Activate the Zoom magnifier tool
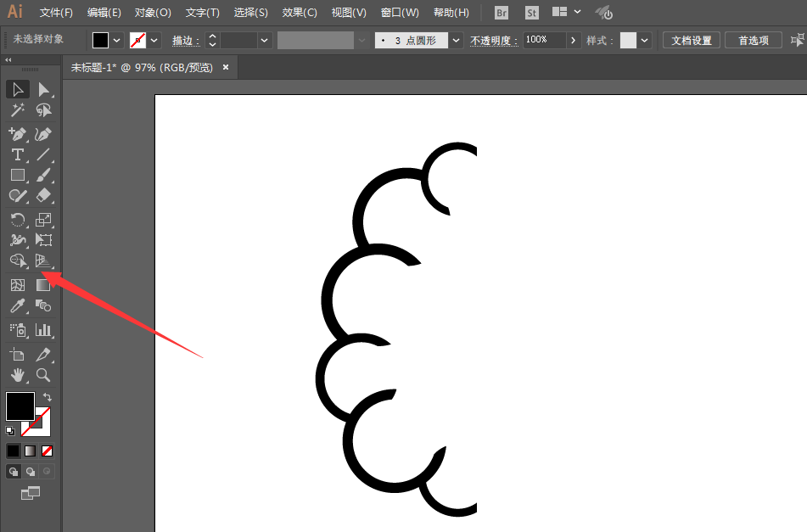 coord(43,375)
